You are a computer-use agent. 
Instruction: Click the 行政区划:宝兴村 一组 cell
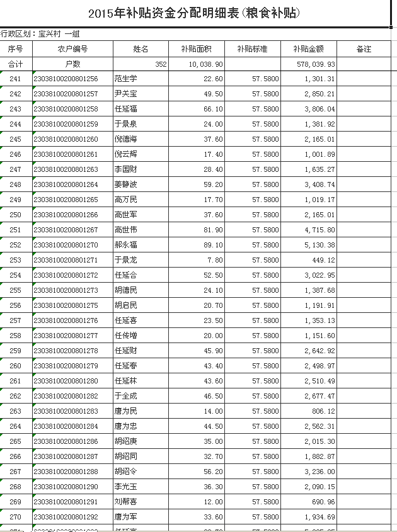195,34
